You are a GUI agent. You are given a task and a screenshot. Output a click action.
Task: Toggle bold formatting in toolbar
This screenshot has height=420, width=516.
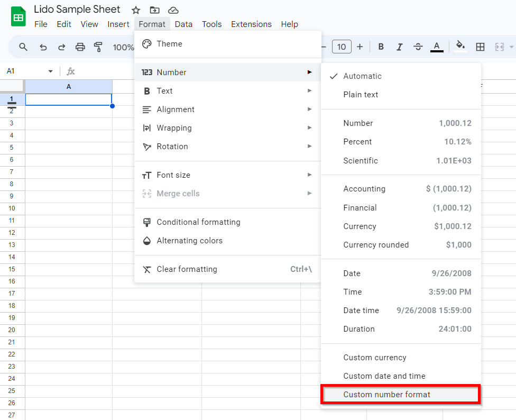click(381, 47)
